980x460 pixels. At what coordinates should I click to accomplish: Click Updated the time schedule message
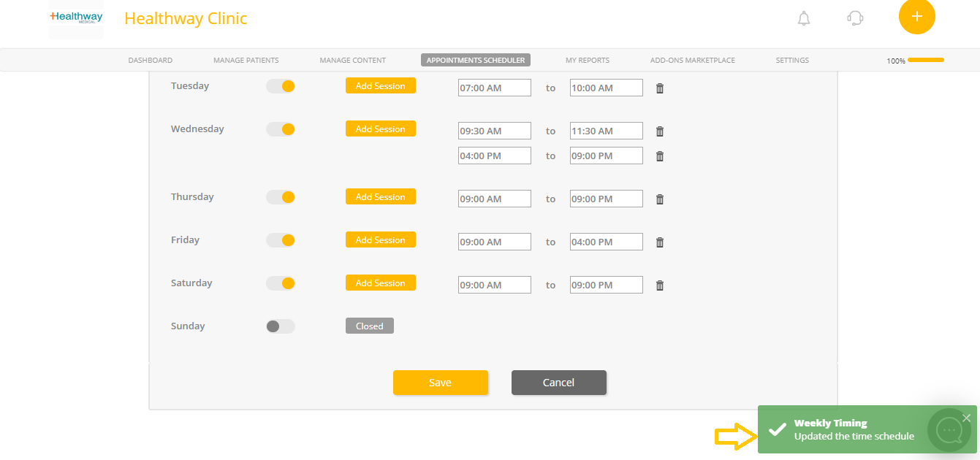tap(854, 437)
